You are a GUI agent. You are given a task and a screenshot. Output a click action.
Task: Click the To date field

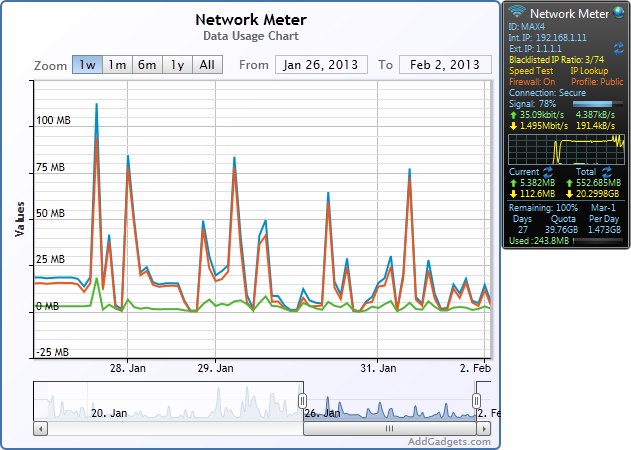click(x=445, y=64)
